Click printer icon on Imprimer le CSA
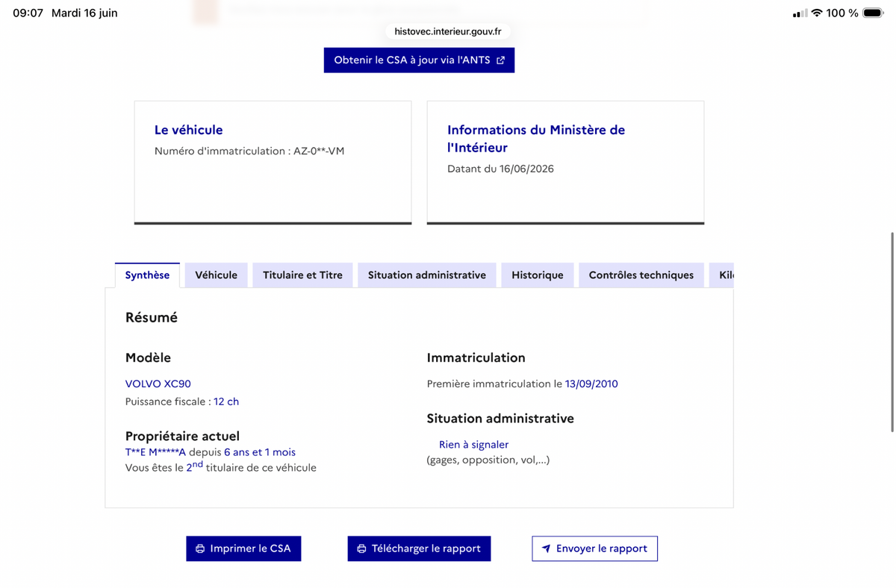Viewport: 896px width, 588px height. tap(200, 548)
